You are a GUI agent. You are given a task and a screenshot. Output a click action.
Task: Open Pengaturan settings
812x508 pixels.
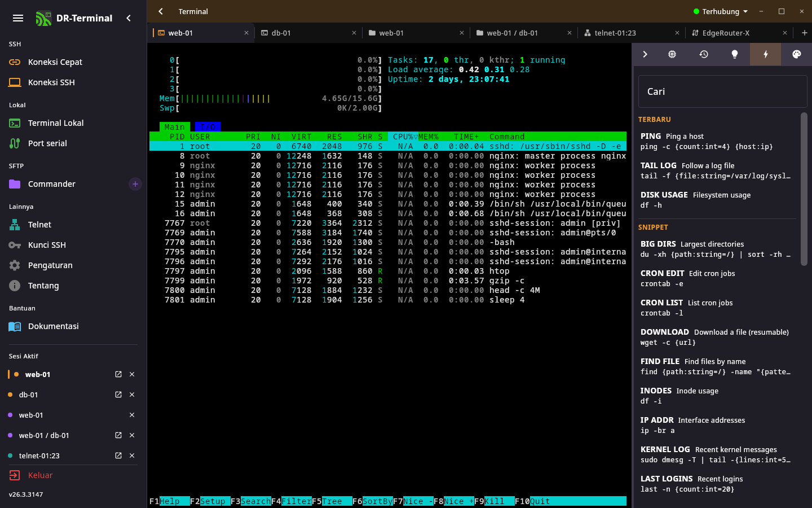(73, 265)
